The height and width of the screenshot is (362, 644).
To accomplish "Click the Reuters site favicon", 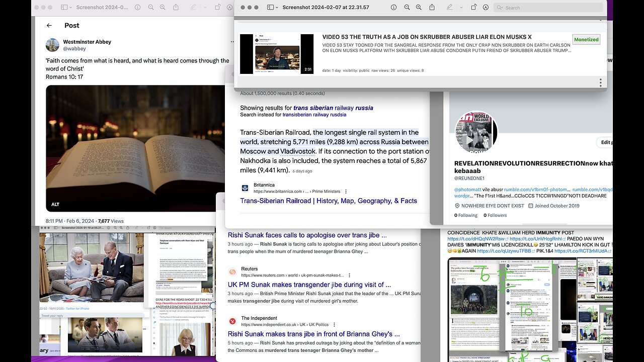I will (232, 272).
